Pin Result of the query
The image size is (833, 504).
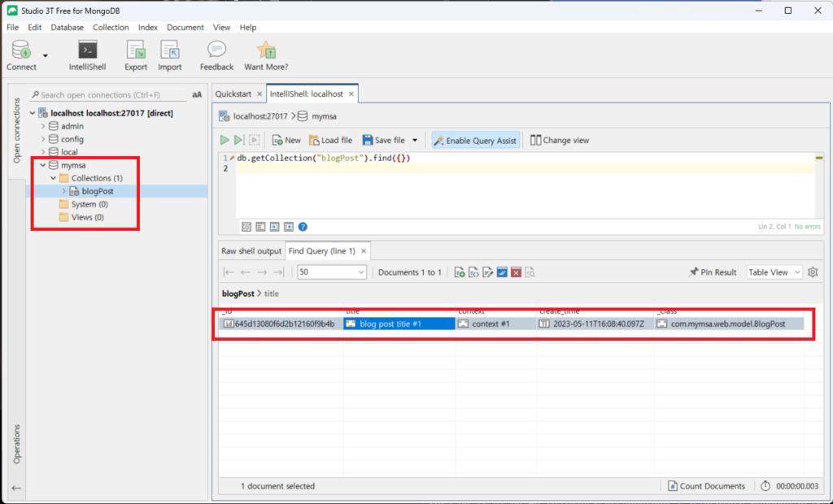point(713,272)
